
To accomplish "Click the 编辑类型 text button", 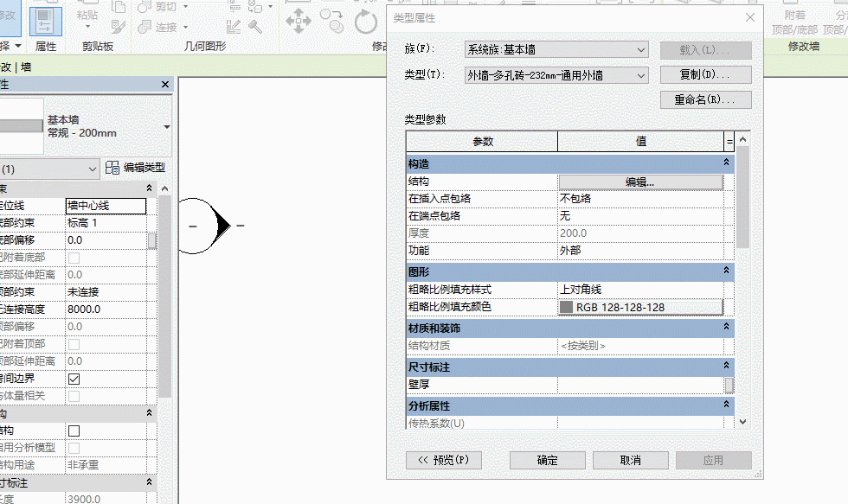I will (x=145, y=168).
